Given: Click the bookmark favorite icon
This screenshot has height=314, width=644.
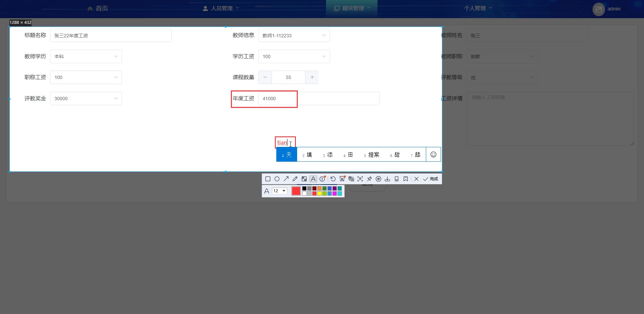Looking at the screenshot, I should (406, 179).
